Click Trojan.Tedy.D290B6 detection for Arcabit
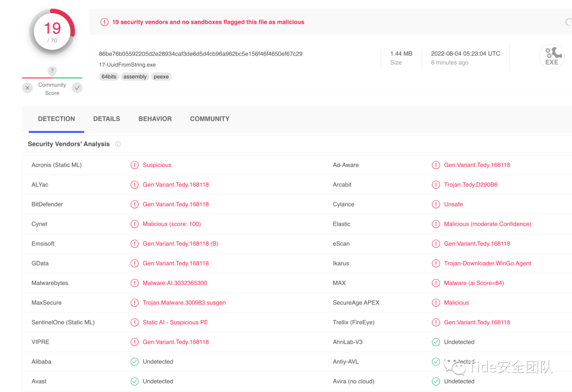 click(471, 185)
